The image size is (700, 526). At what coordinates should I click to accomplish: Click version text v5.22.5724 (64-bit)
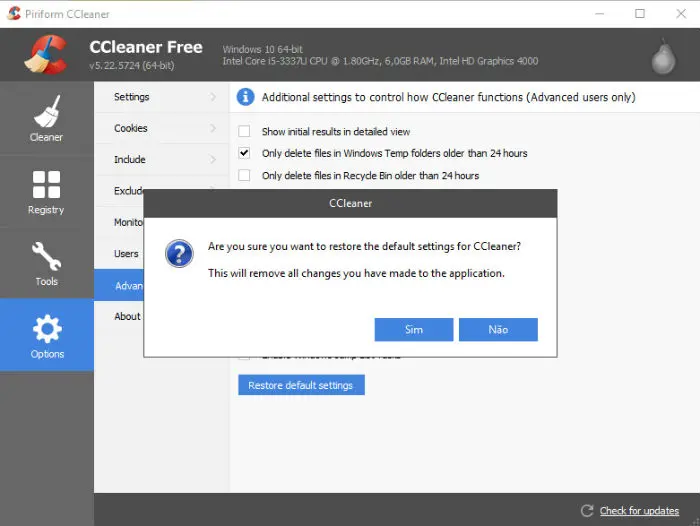pos(132,66)
